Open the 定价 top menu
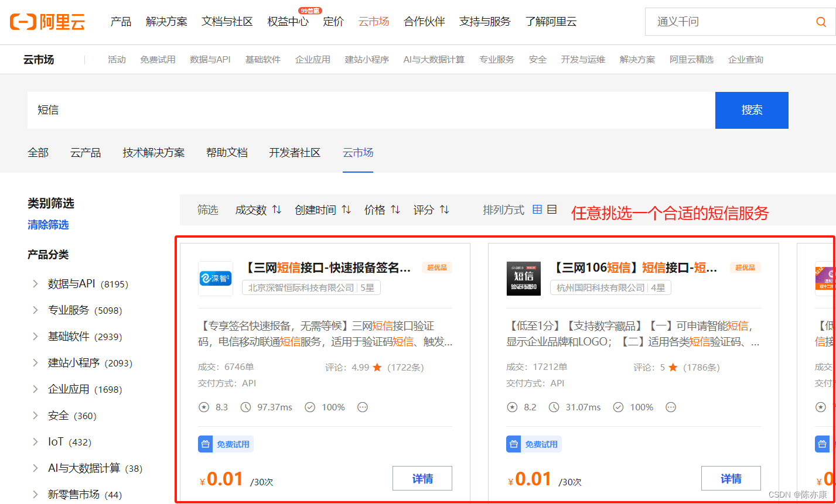 click(x=333, y=22)
